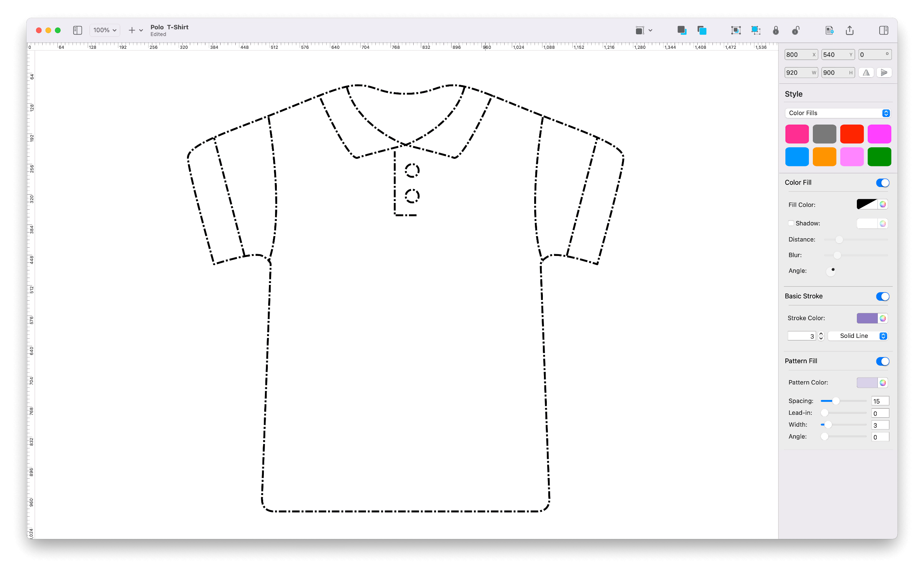The image size is (924, 574).
Task: Click the top button circle on the placket
Action: click(x=412, y=170)
